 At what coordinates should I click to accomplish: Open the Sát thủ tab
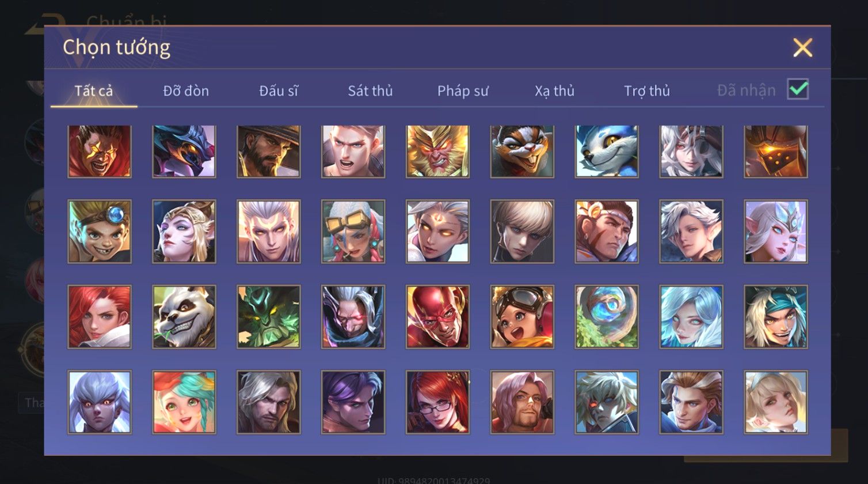tap(370, 90)
